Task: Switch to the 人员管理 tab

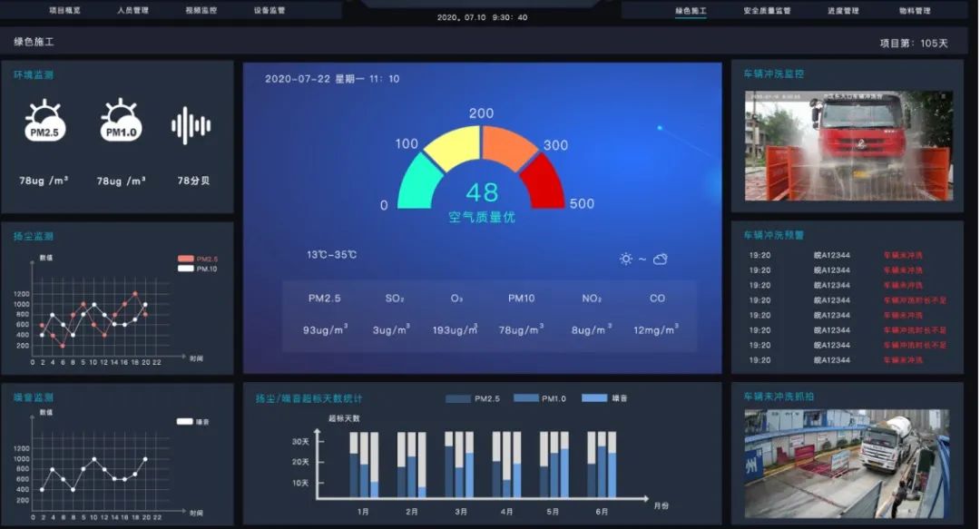Action: (x=132, y=11)
